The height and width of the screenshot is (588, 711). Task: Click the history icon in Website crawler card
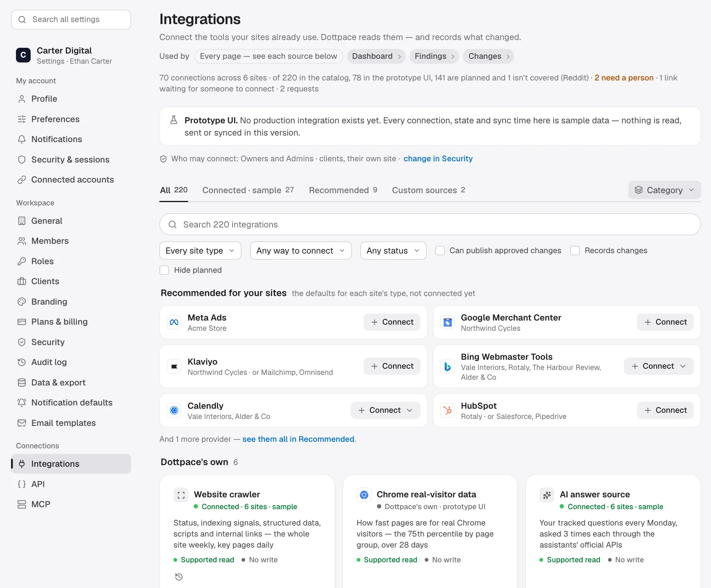179,577
